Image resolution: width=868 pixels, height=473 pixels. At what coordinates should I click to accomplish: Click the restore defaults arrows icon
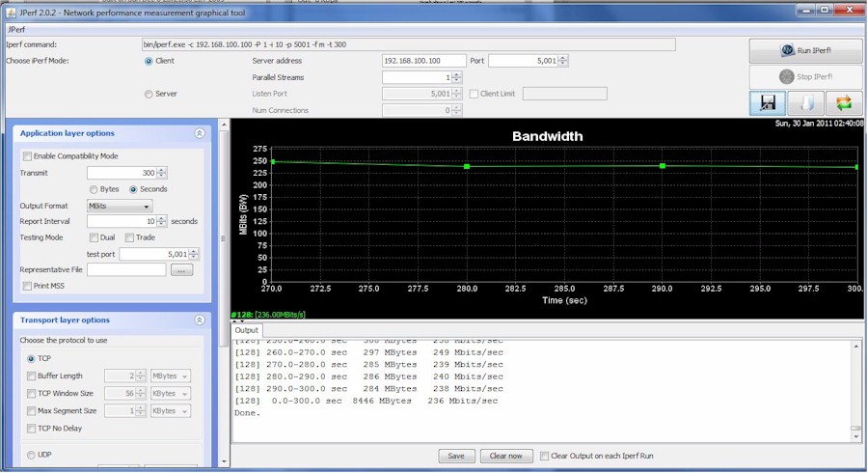pyautogui.click(x=844, y=103)
